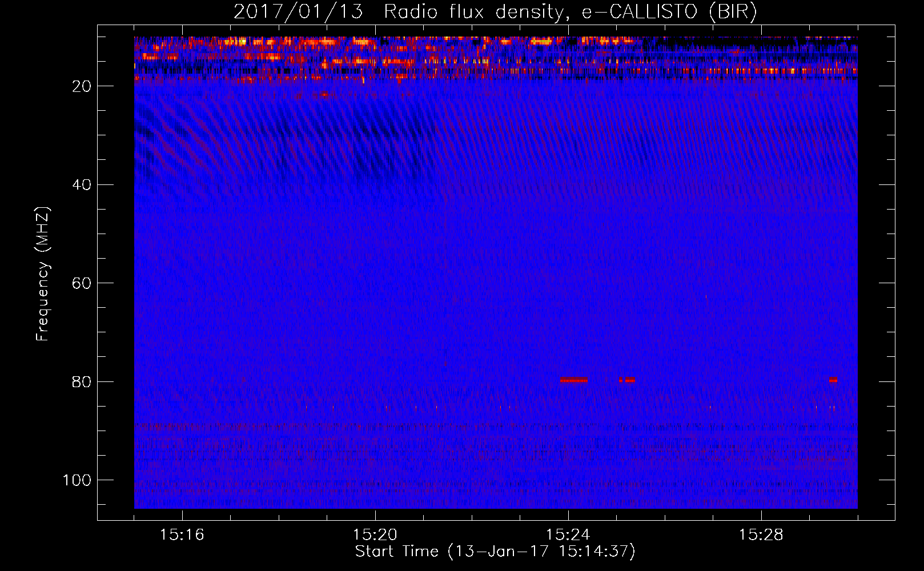Click the '15:24' time tick label
Image resolution: width=924 pixels, height=571 pixels.
point(568,535)
